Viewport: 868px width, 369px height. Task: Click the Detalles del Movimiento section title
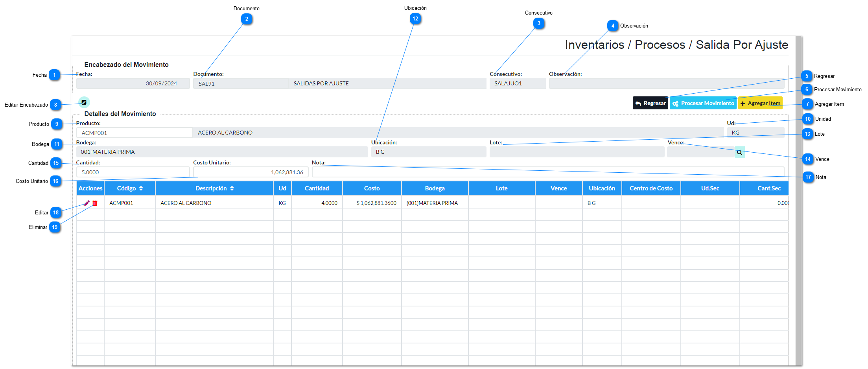tap(120, 114)
